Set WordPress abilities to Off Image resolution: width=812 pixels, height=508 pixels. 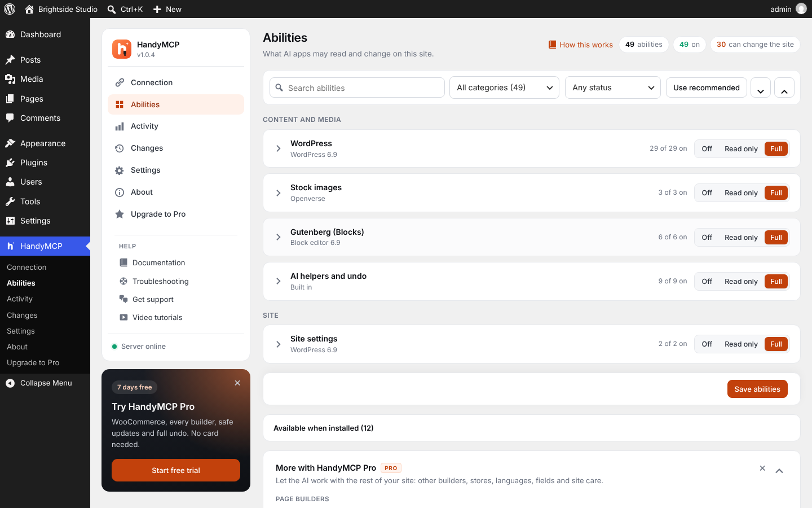tap(707, 149)
